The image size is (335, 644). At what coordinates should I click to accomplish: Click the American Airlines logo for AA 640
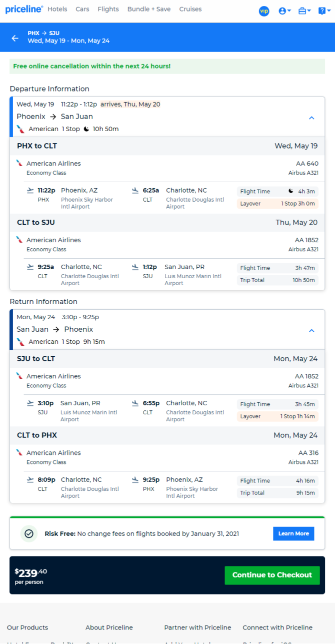19,163
